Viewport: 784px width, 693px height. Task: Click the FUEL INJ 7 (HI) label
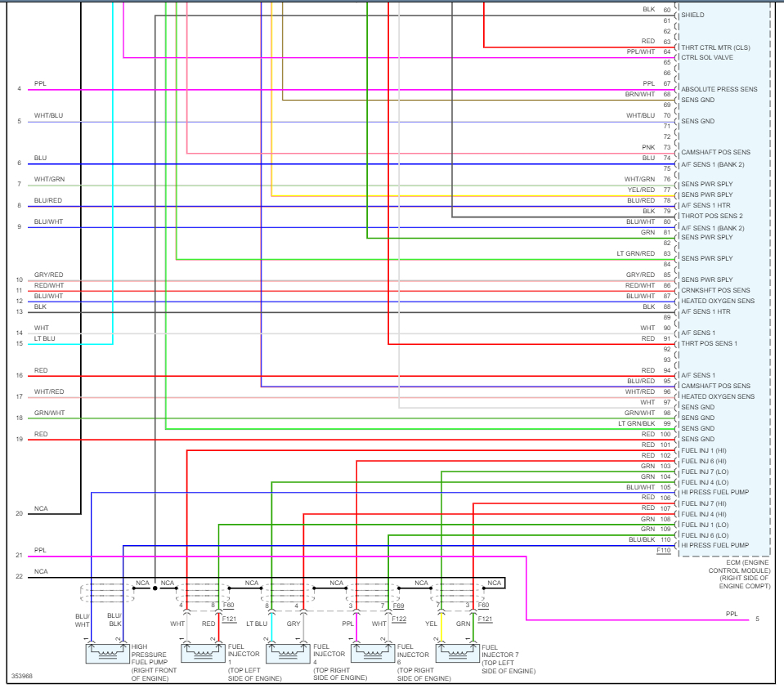click(x=704, y=503)
